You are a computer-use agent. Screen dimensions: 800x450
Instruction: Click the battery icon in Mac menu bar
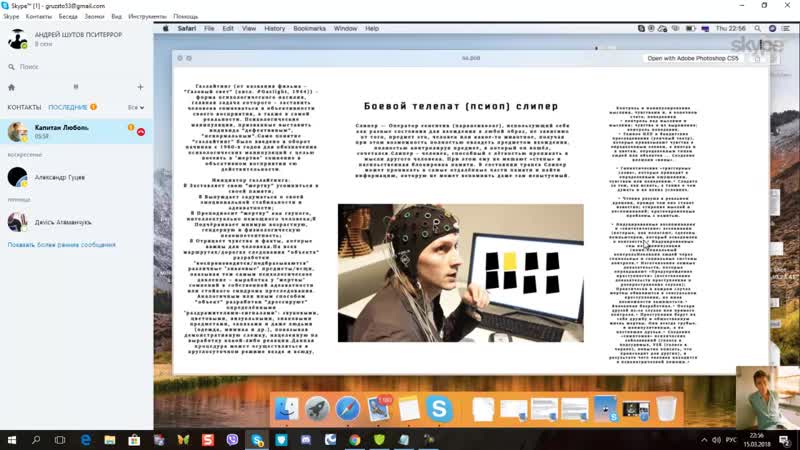(690, 29)
